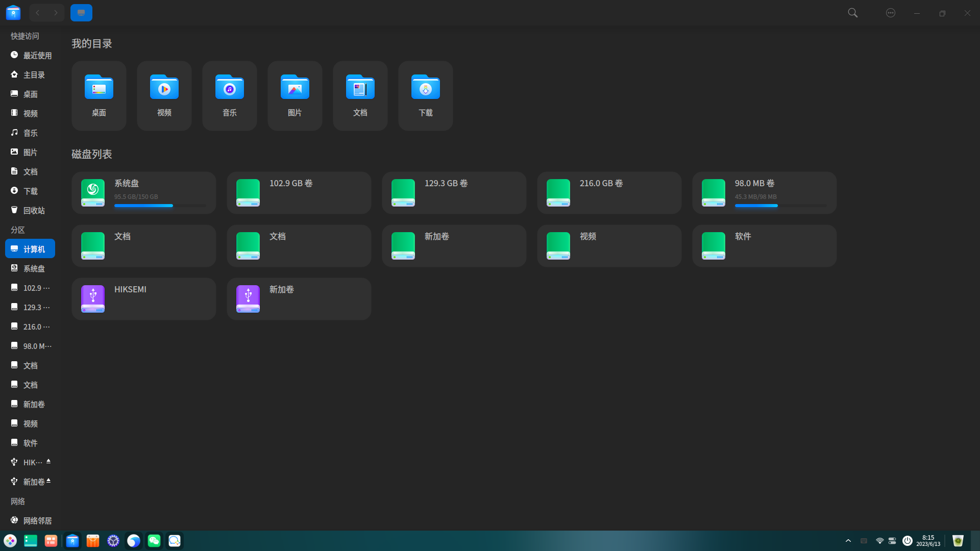Open the 软件 disk tile
The width and height of the screenshot is (980, 551).
(764, 246)
